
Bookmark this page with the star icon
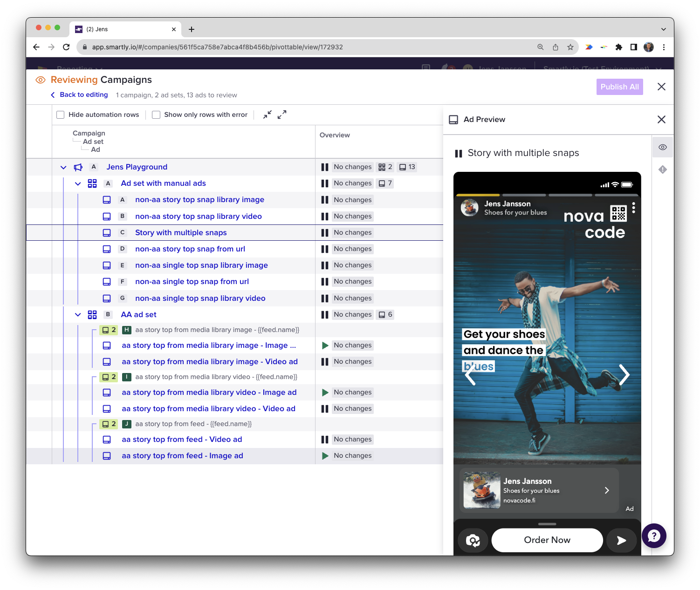(570, 47)
